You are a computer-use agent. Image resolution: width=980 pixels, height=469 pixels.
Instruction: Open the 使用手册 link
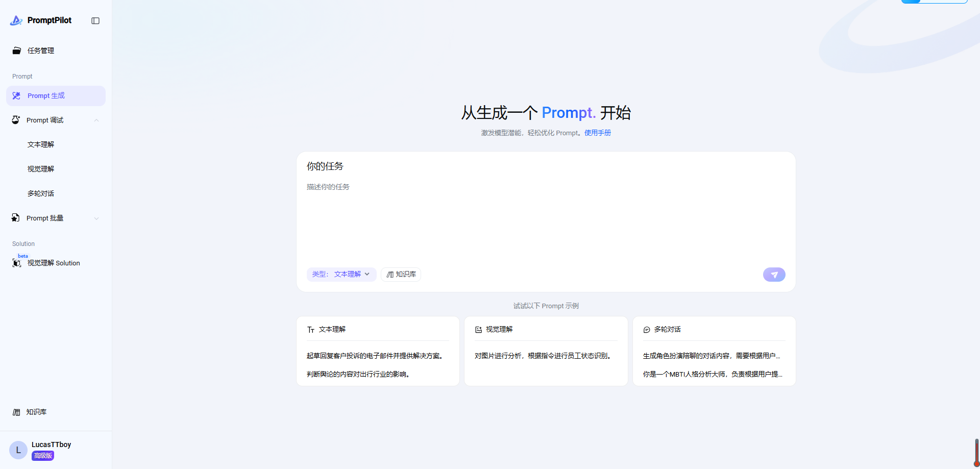(x=598, y=133)
